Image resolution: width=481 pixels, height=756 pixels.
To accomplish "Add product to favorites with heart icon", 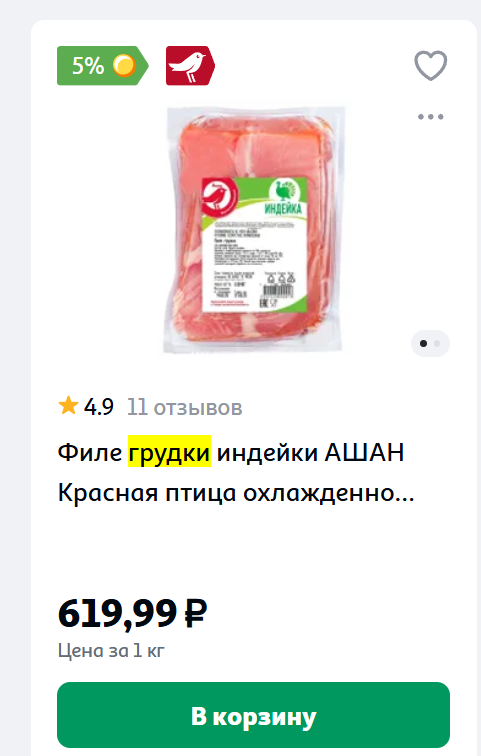I will pyautogui.click(x=430, y=65).
